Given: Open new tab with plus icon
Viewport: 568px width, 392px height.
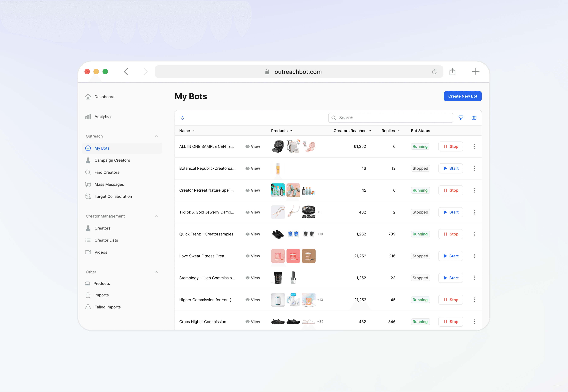Looking at the screenshot, I should coord(476,72).
